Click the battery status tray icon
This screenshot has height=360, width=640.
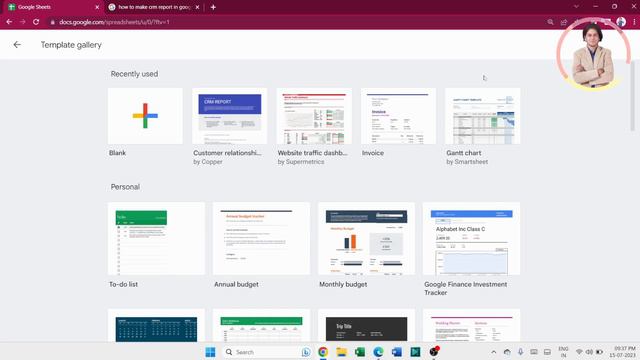click(599, 352)
